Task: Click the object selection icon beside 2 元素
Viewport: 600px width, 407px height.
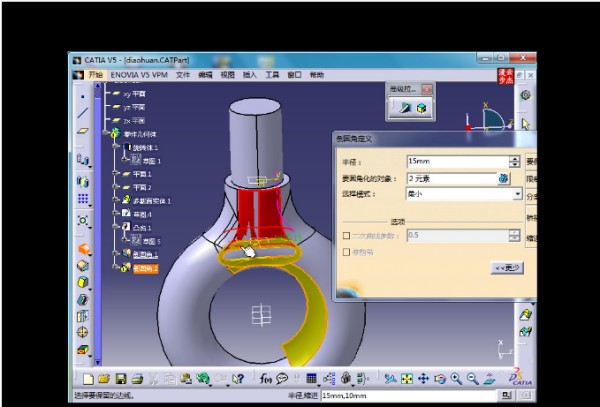Action: pyautogui.click(x=504, y=178)
